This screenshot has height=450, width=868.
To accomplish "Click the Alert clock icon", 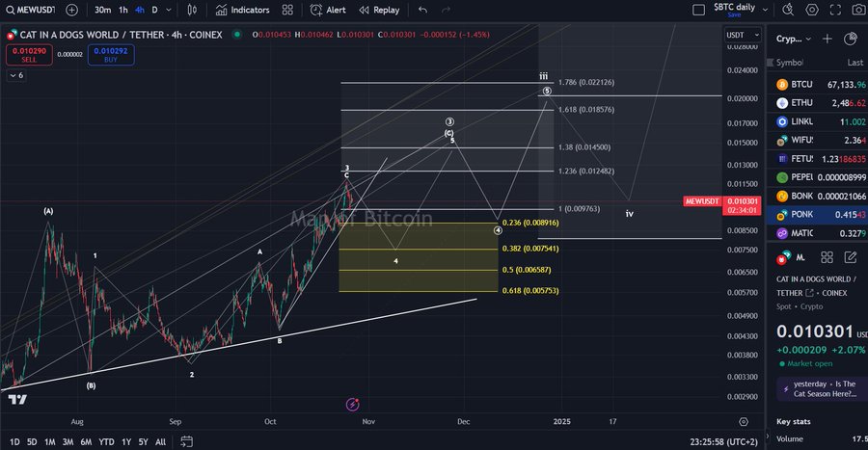I will 328,10.
